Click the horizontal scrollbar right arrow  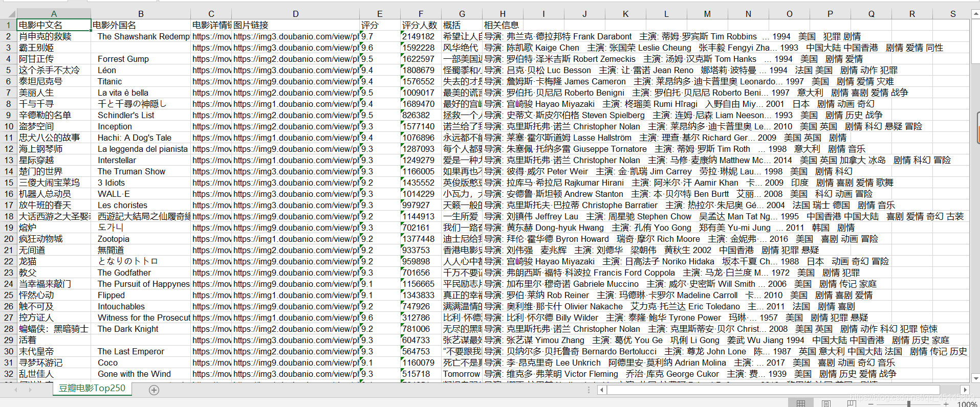(x=965, y=390)
